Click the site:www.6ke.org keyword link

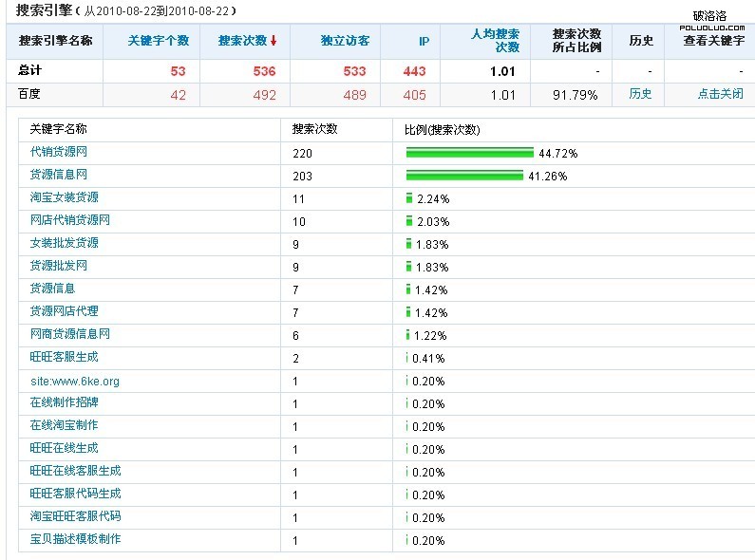74,382
